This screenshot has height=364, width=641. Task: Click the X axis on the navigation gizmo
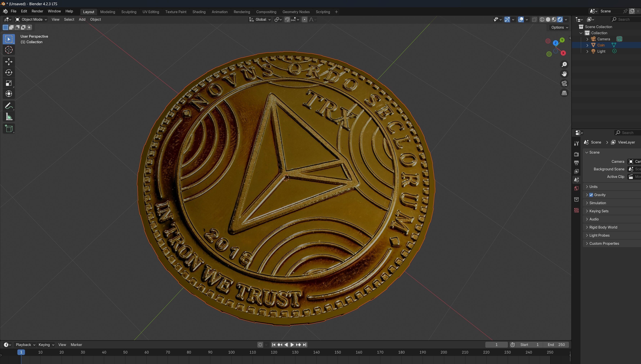563,53
